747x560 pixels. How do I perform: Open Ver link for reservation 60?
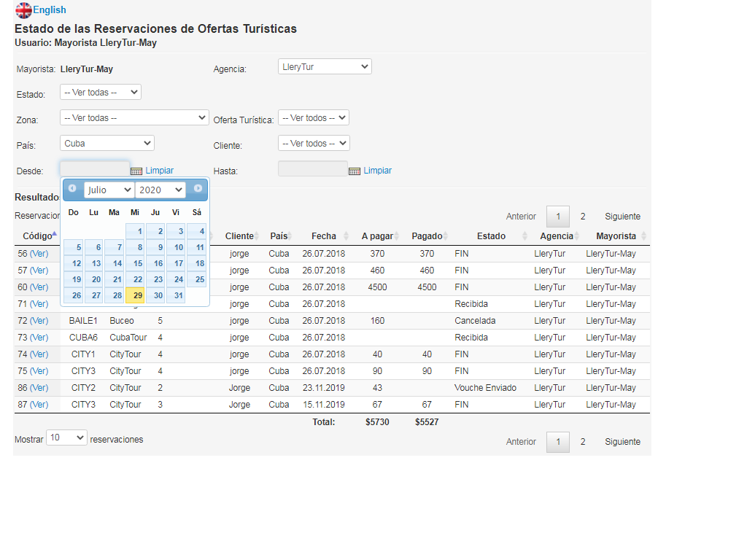pyautogui.click(x=39, y=287)
